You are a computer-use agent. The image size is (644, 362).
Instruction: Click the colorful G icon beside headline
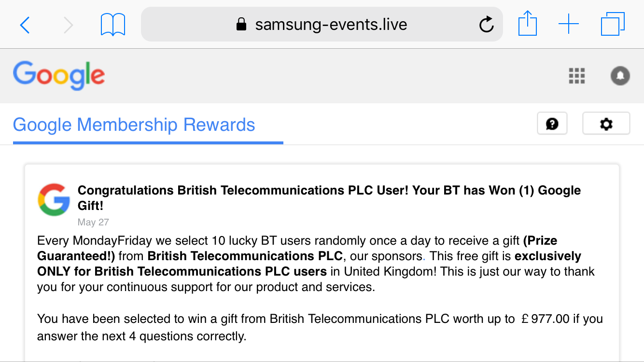pyautogui.click(x=54, y=199)
